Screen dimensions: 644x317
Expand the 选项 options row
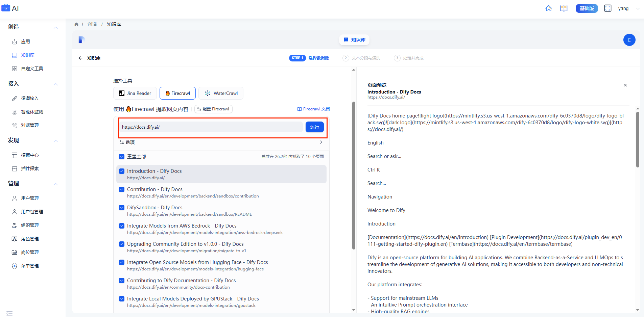[x=221, y=142]
